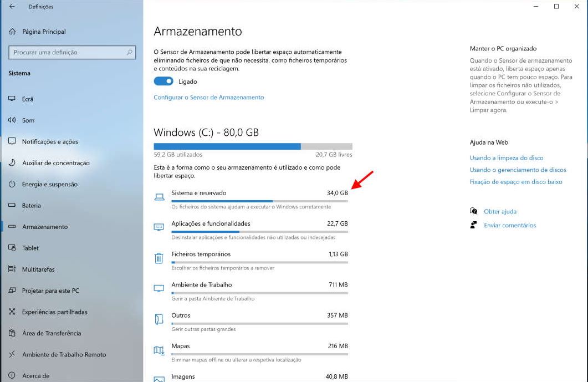Screen dimensions: 588x382
Task: Click the Notificações e ações icon
Action: click(12, 141)
